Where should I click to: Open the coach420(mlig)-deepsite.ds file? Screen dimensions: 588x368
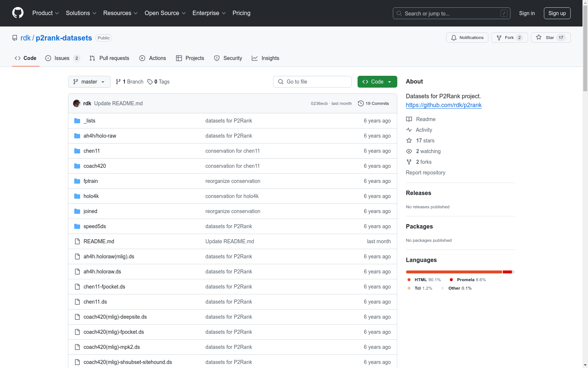pos(115,317)
